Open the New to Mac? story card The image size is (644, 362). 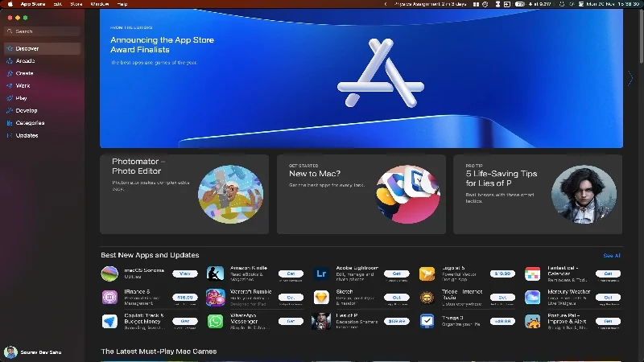tap(361, 194)
